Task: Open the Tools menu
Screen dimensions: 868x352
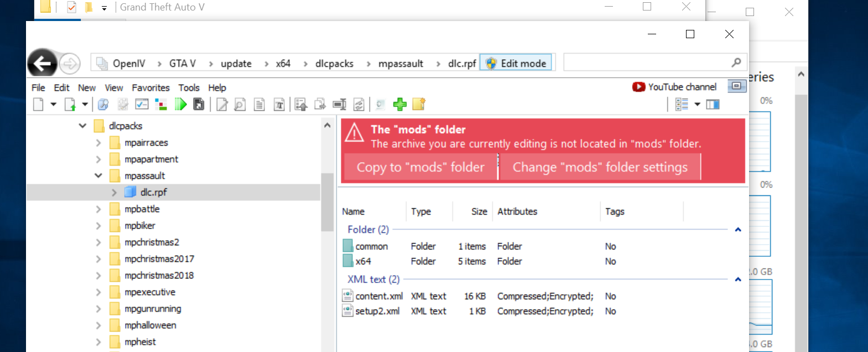Action: pyautogui.click(x=189, y=87)
